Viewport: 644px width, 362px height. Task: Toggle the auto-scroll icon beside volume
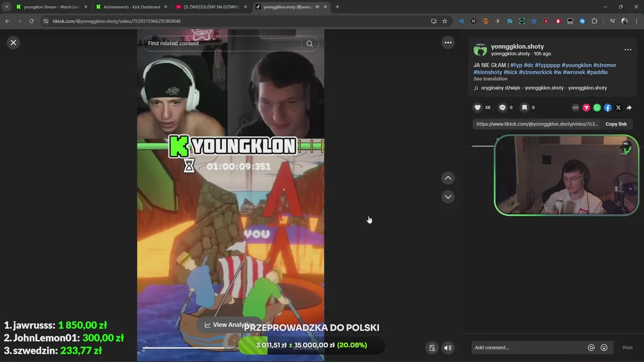pos(432,348)
